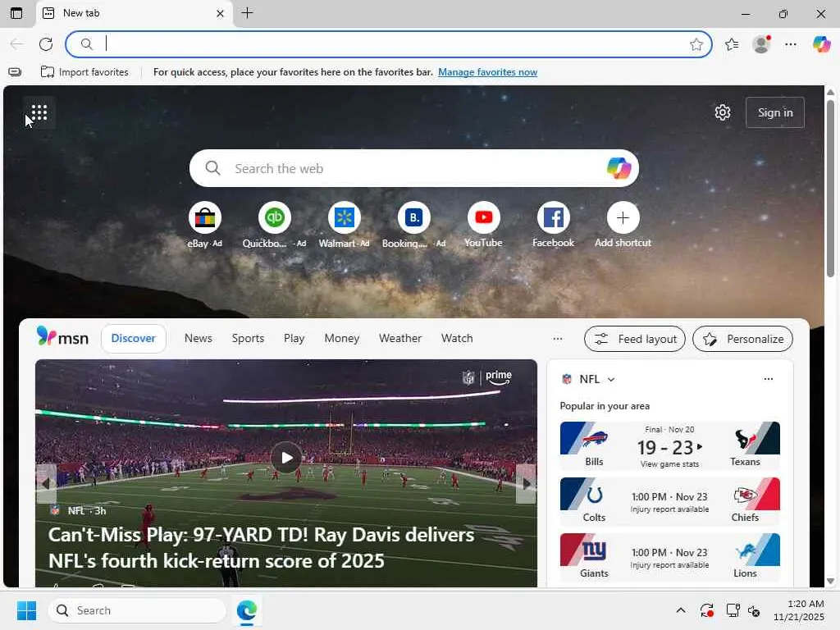Click Microsoft Edge taskbar icon
Viewport: 840px width, 630px height.
(x=247, y=610)
